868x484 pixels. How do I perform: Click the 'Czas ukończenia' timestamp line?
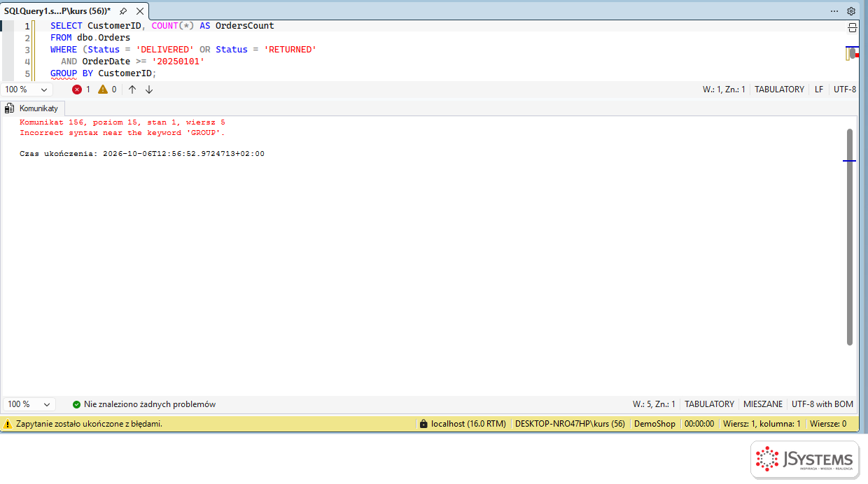(x=142, y=154)
